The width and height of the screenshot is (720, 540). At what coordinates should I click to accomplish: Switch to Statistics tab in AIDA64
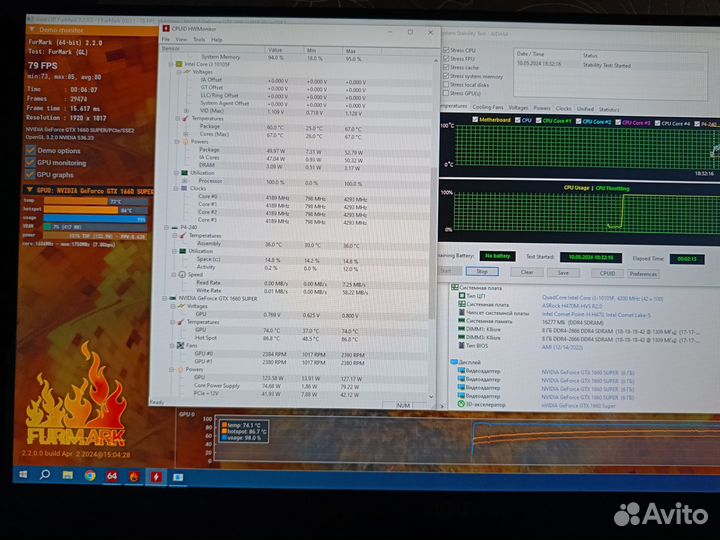(x=609, y=109)
